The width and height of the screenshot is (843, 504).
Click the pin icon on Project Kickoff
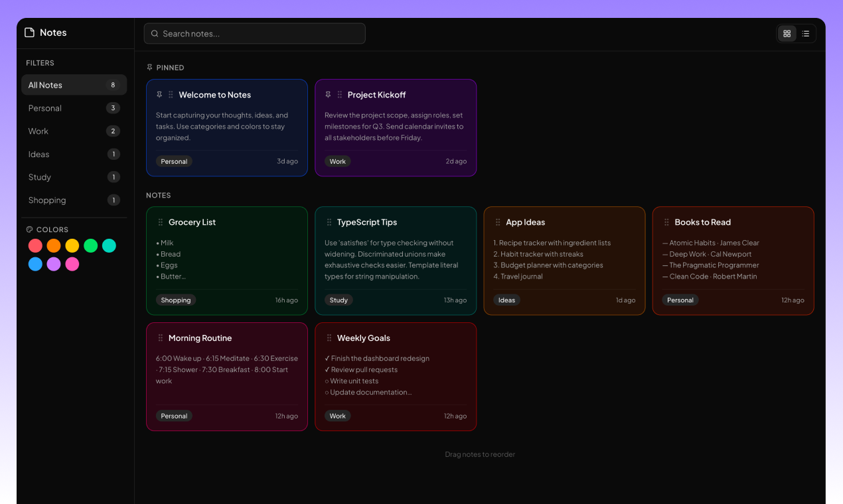click(328, 94)
